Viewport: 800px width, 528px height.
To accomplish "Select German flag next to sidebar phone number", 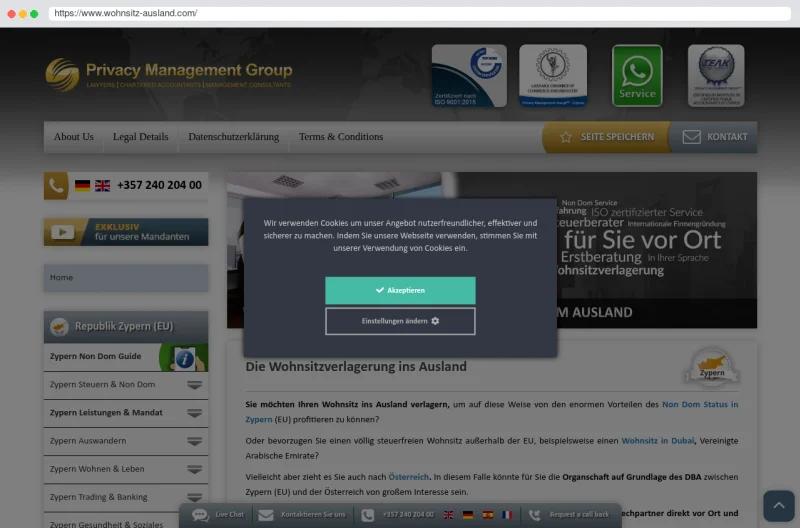I will (82, 185).
